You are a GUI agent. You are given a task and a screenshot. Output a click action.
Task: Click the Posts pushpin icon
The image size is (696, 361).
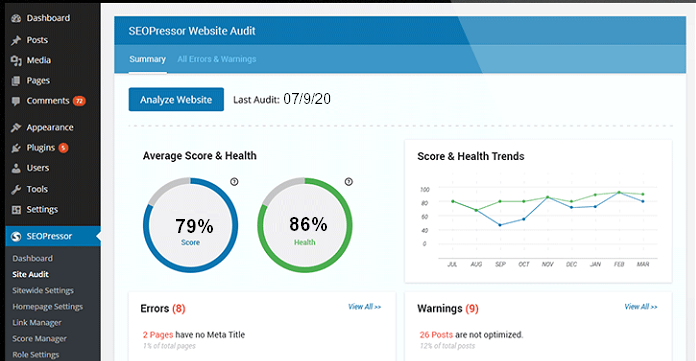(x=16, y=40)
